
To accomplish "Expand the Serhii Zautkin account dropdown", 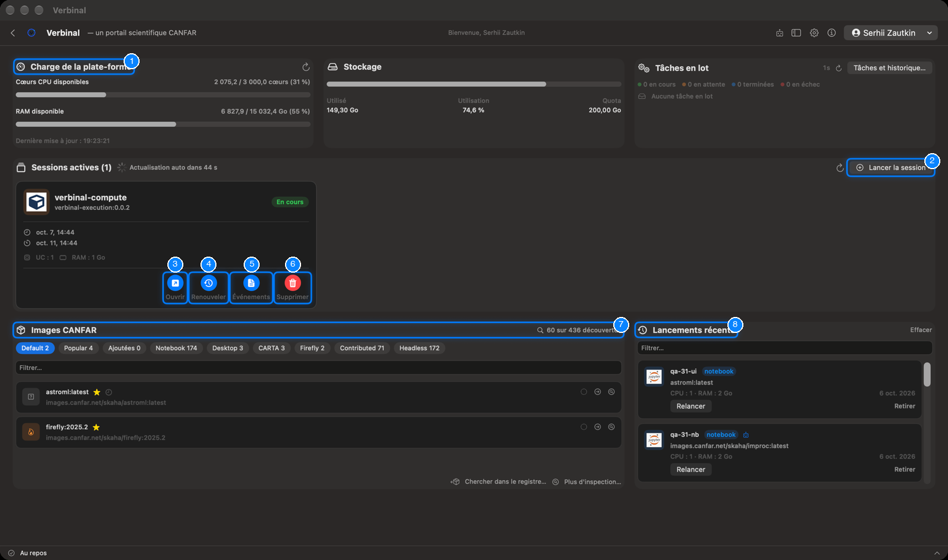I will coord(891,33).
